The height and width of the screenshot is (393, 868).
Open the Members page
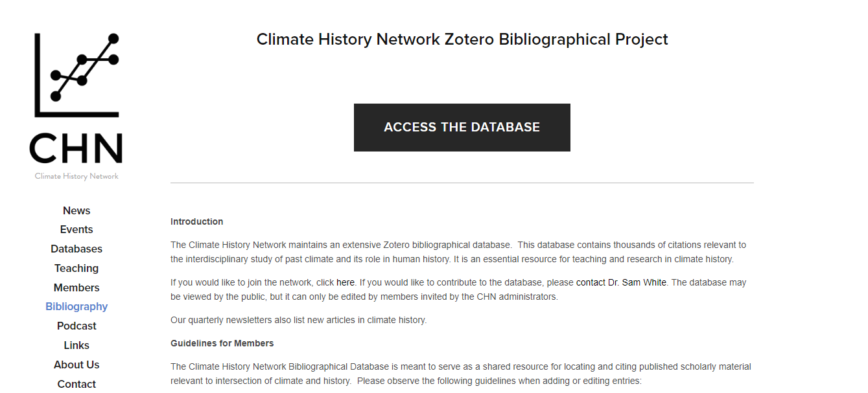tap(76, 287)
